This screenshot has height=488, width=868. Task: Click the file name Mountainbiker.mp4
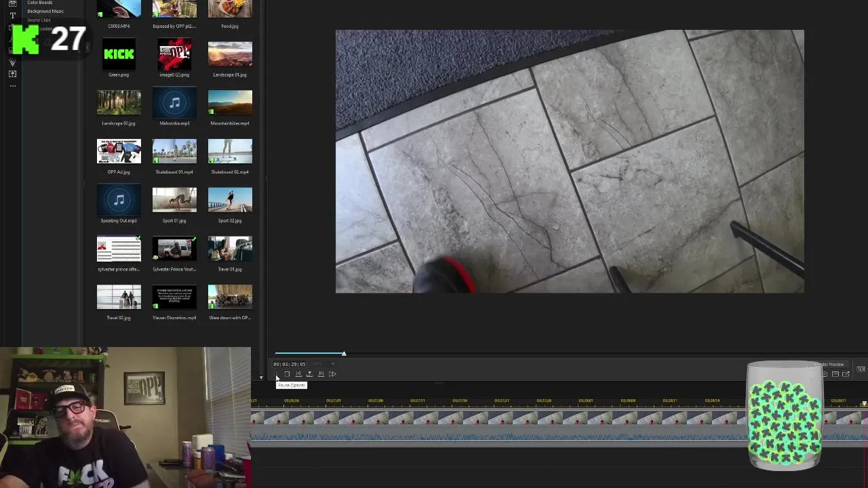[230, 123]
